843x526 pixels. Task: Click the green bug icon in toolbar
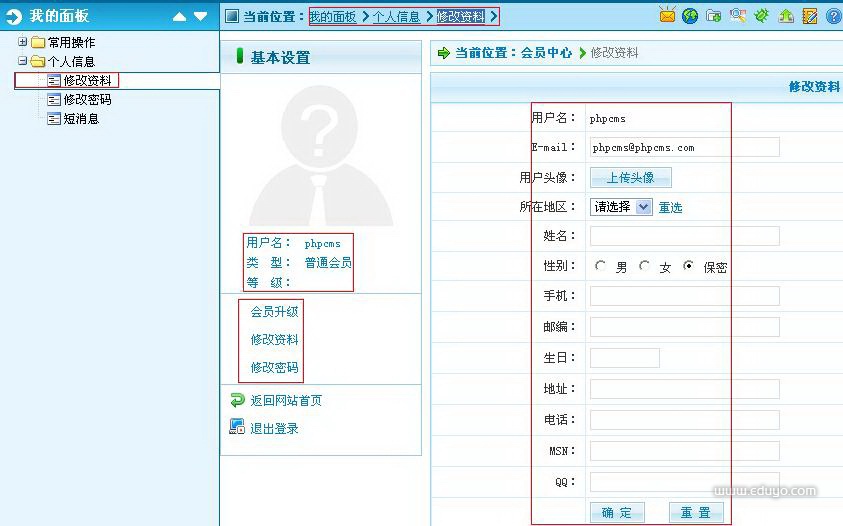(x=762, y=16)
